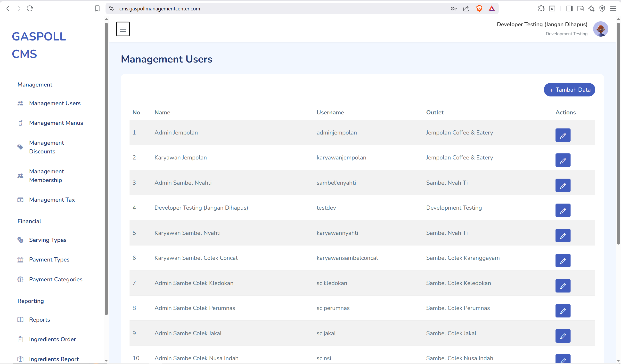This screenshot has height=364, width=621.
Task: Open Reports via the book icon
Action: [x=20, y=319]
